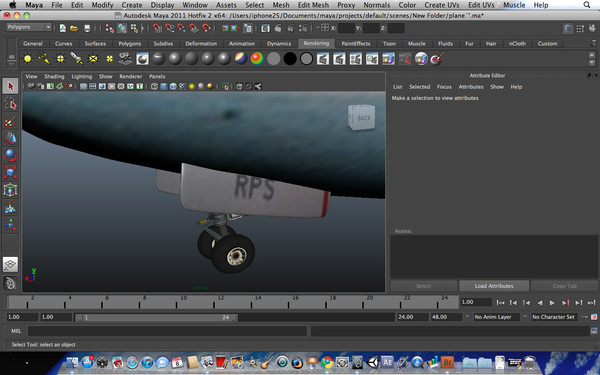
Task: Click the solid black material swatch on shelf
Action: click(x=290, y=59)
